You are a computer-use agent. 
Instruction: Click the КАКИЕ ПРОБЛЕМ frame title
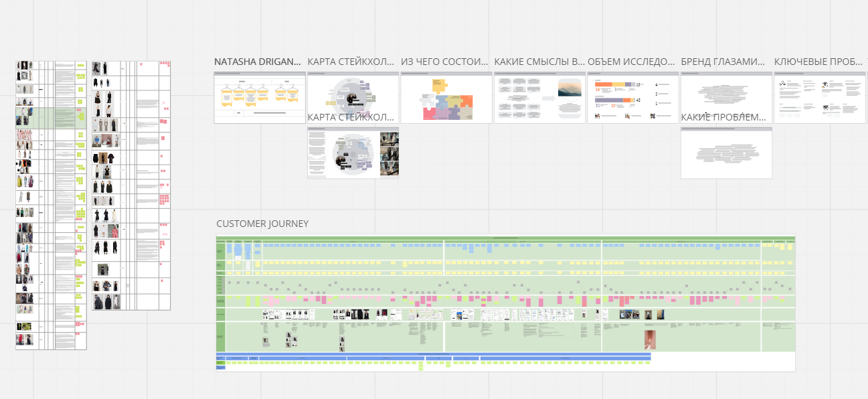[x=723, y=117]
